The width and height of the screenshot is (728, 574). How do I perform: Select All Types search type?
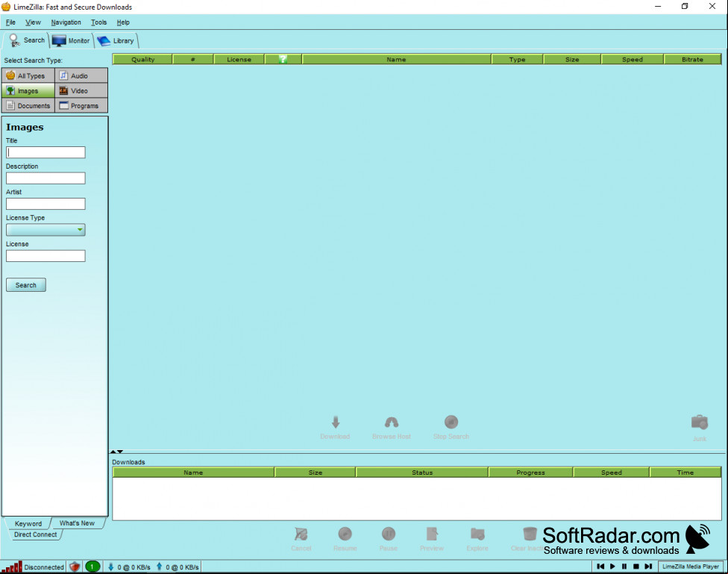click(28, 75)
